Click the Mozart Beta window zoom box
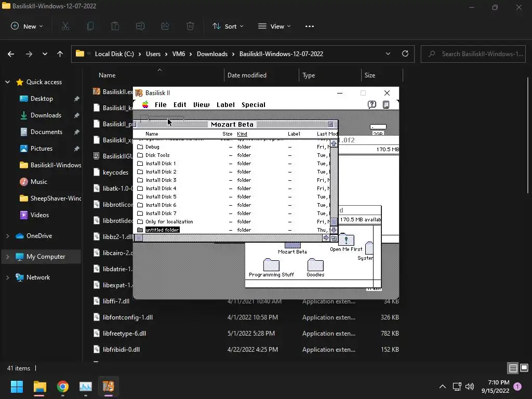The image size is (532, 399). tap(330, 125)
